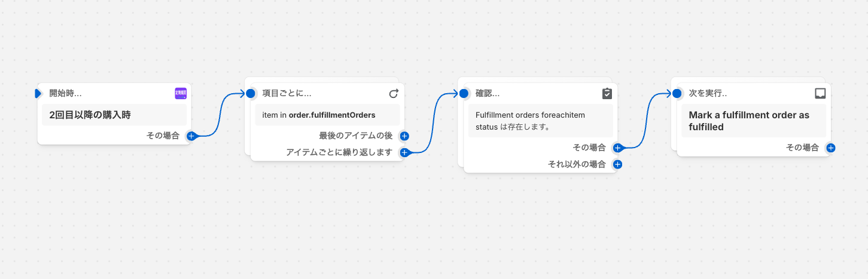This screenshot has height=279, width=868.
Task: Select the input port of 項目ごとに node
Action: [251, 93]
